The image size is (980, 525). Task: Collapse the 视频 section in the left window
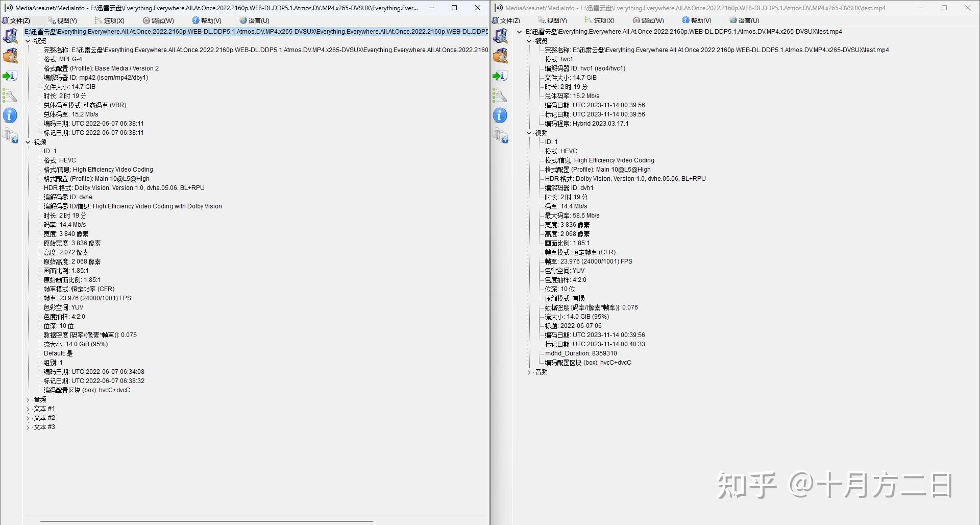click(28, 142)
